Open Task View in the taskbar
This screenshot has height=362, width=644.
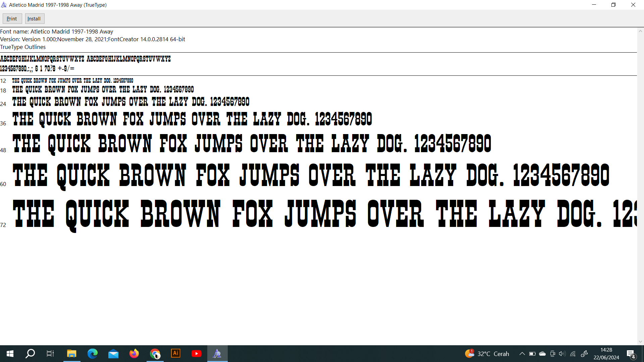click(x=50, y=354)
